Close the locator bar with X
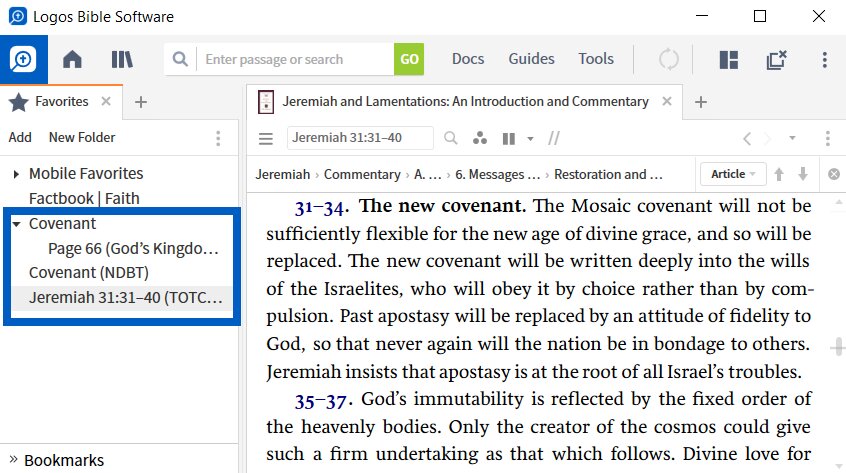This screenshot has width=846, height=473. [x=834, y=174]
